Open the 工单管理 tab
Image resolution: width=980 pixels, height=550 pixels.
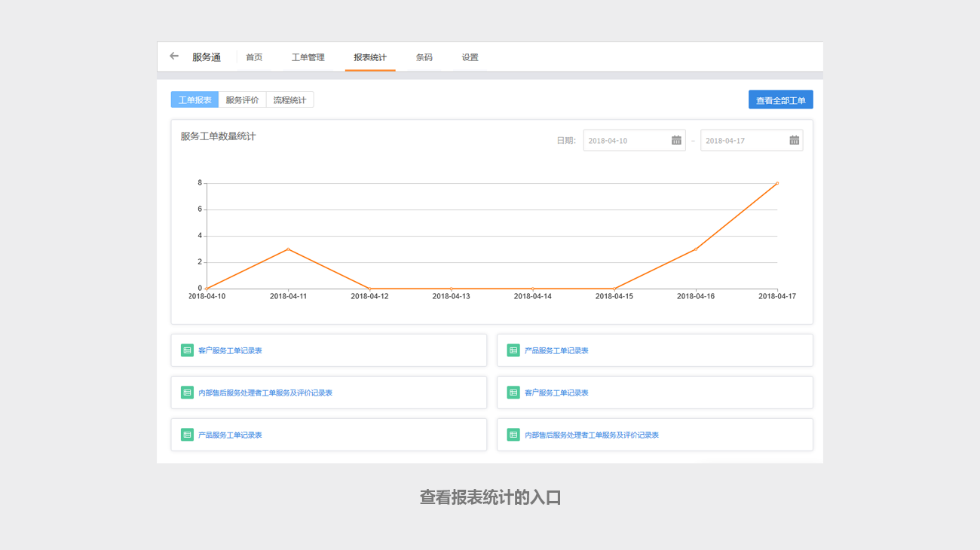[308, 57]
